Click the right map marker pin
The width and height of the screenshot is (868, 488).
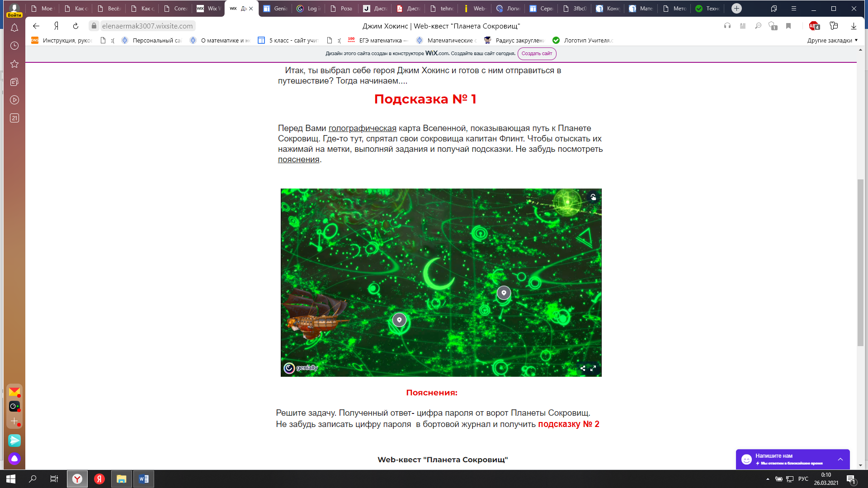pyautogui.click(x=504, y=293)
